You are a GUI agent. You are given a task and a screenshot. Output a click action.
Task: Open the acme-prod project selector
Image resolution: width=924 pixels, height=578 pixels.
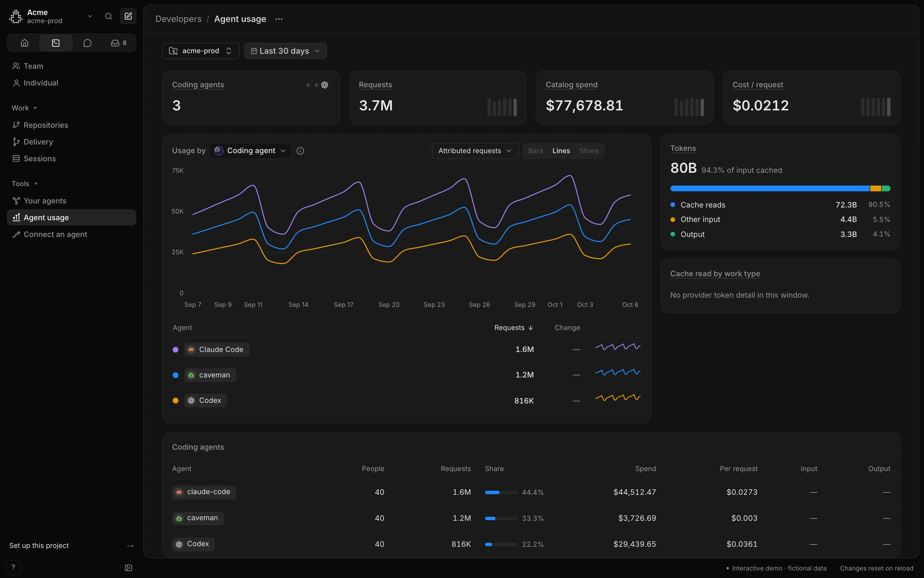tap(201, 51)
